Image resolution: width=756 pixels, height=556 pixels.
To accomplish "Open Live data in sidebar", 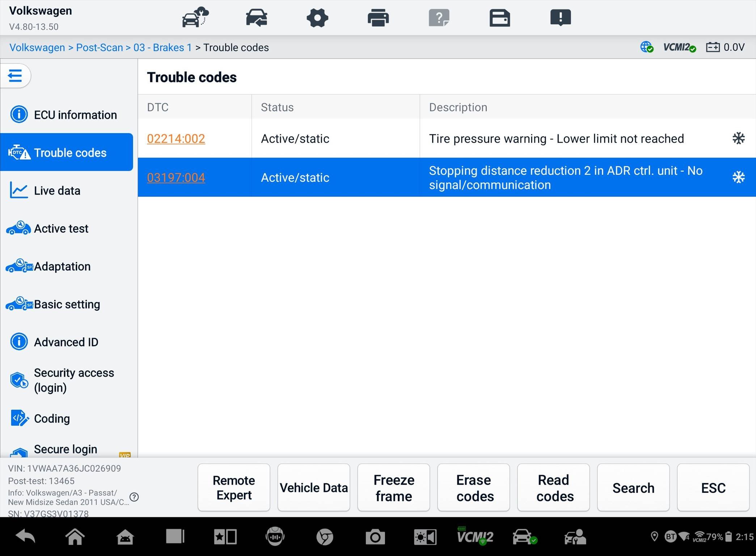I will click(67, 190).
